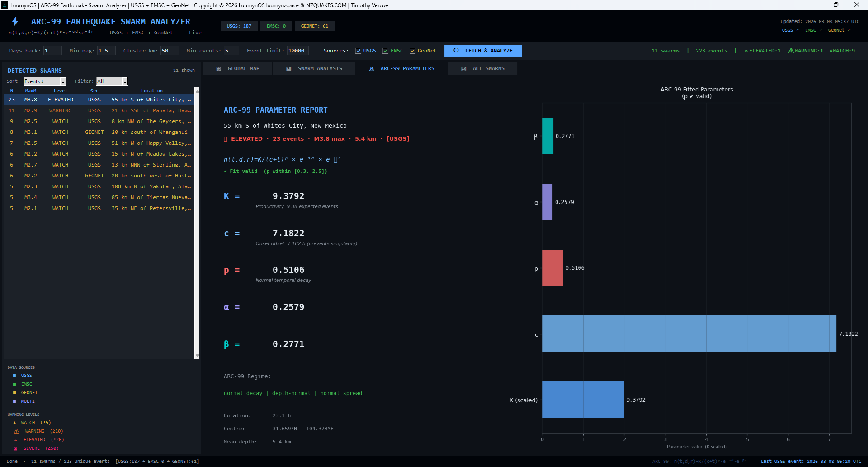Toggle the EMSC source checkbox
The width and height of the screenshot is (868, 467).
(385, 51)
